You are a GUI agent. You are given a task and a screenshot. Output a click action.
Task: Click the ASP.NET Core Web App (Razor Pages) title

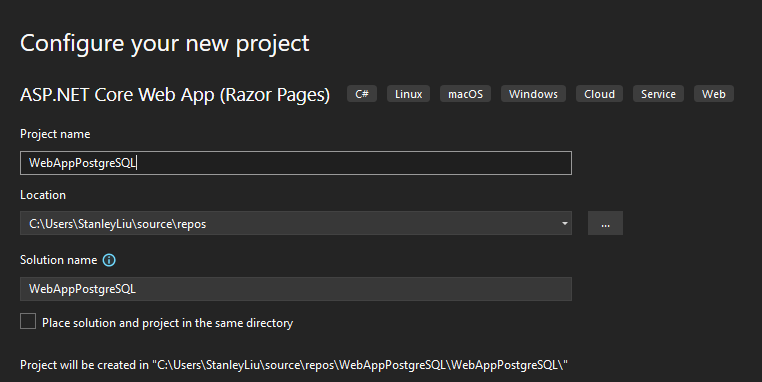[x=175, y=94]
